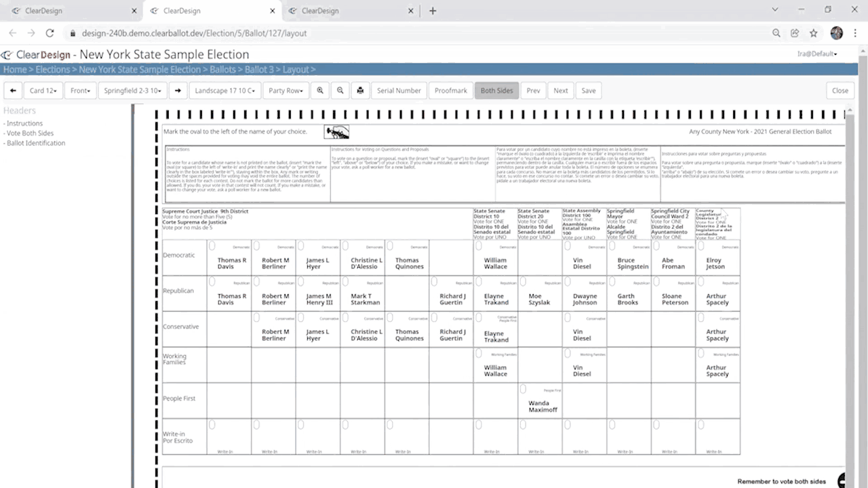The image size is (868, 488).
Task: Mark the oval for Thomas R Davis Democratic
Action: pos(212,246)
